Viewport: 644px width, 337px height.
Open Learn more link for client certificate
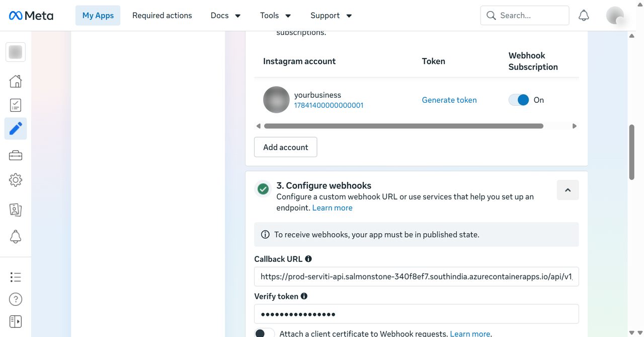coord(470,333)
